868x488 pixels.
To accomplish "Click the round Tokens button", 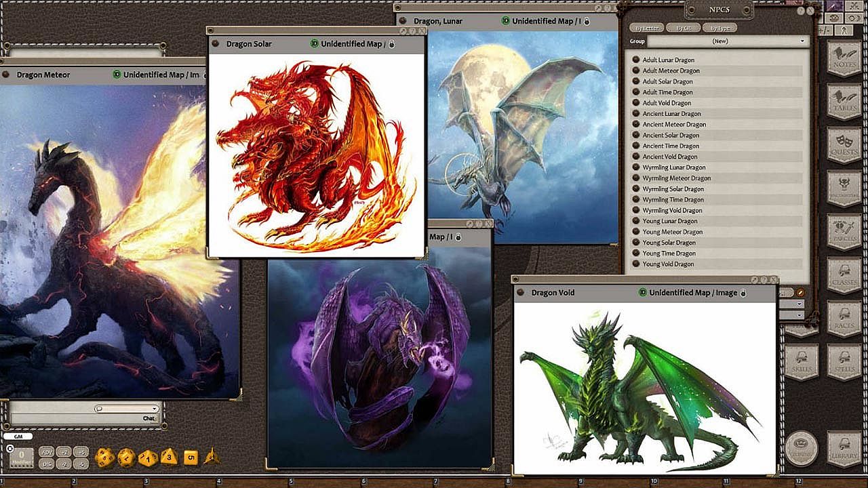I will (x=801, y=449).
